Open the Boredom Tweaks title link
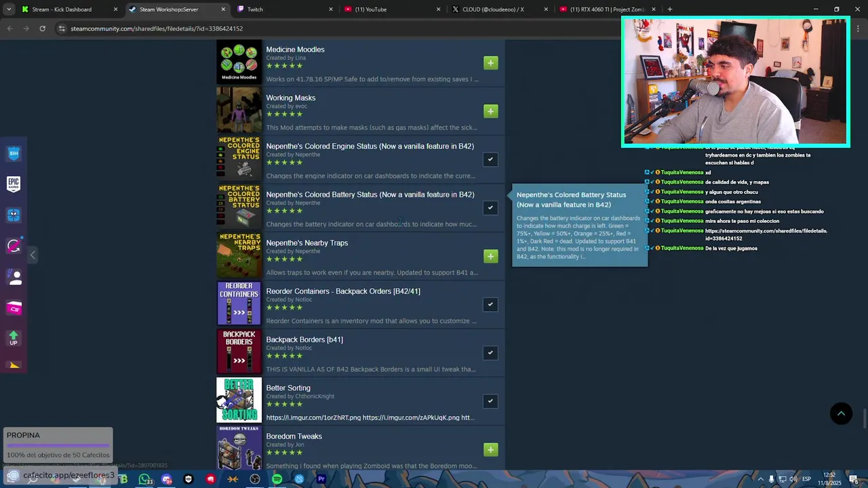This screenshot has height=488, width=868. coord(294,436)
